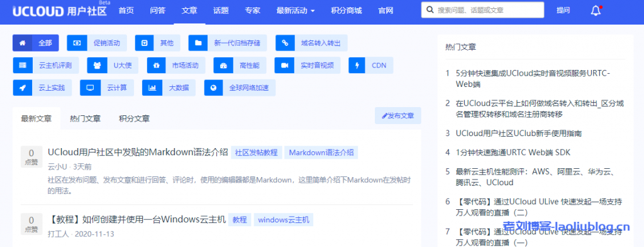Go to 首页 in the navigation bar
Screen dimensions: 644x247
pyautogui.click(x=126, y=11)
